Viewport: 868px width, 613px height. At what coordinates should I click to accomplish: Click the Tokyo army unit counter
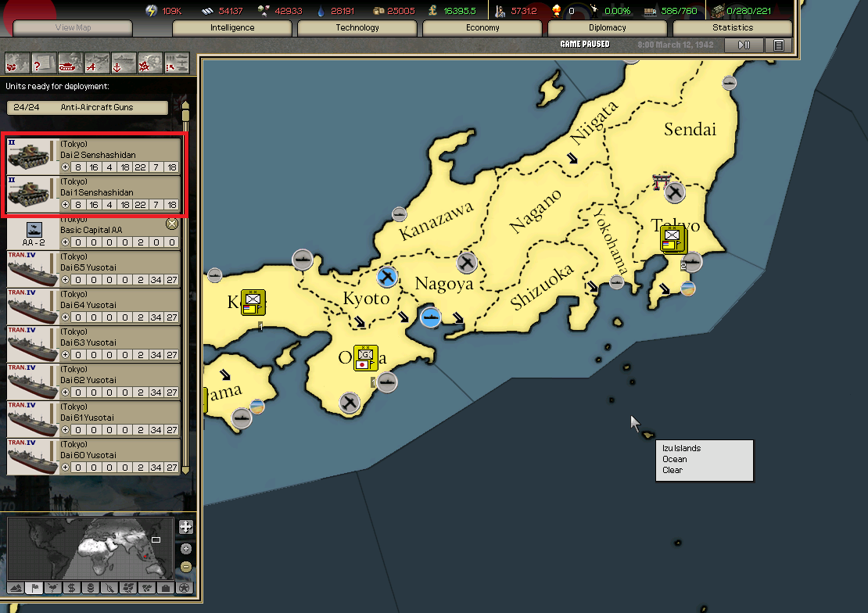pyautogui.click(x=672, y=238)
